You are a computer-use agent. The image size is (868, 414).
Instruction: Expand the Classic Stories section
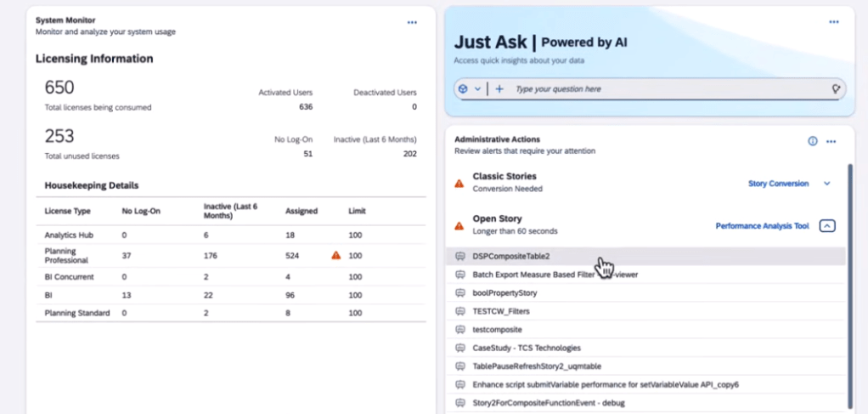pyautogui.click(x=827, y=184)
